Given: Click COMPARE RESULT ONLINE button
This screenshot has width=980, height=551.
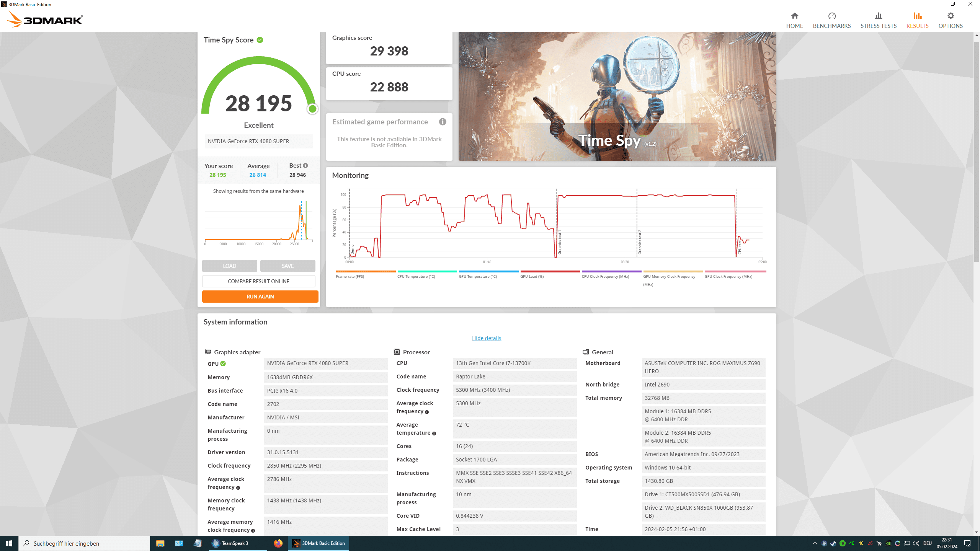Looking at the screenshot, I should 259,281.
